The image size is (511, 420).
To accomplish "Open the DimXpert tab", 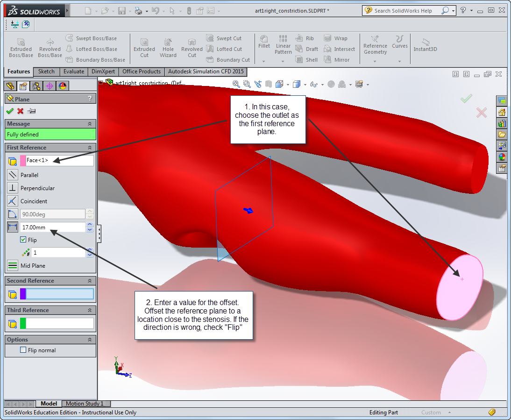I will tap(103, 71).
